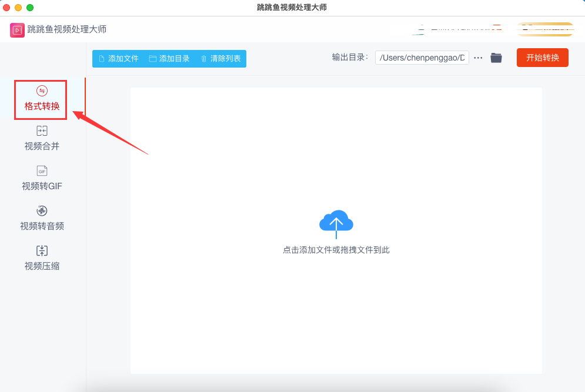This screenshot has width=585, height=392.
Task: Switch to 视频转音频 video-to-audio tool
Action: click(x=42, y=218)
